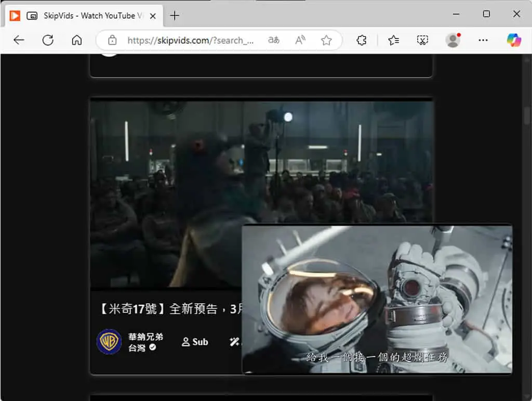532x401 pixels.
Task: Start Read aloud from the address bar
Action: [300, 40]
